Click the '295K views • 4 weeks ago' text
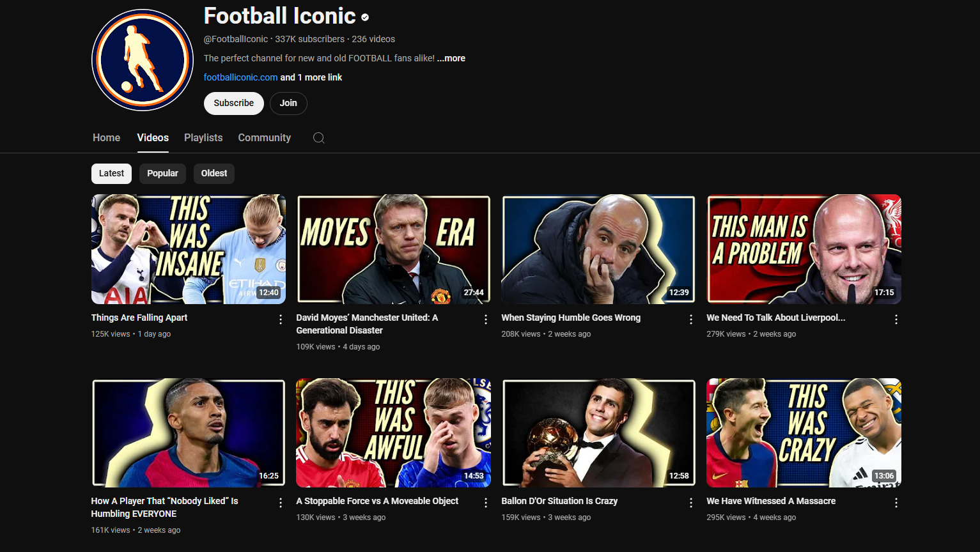Screen dimensions: 980x552 point(751,517)
